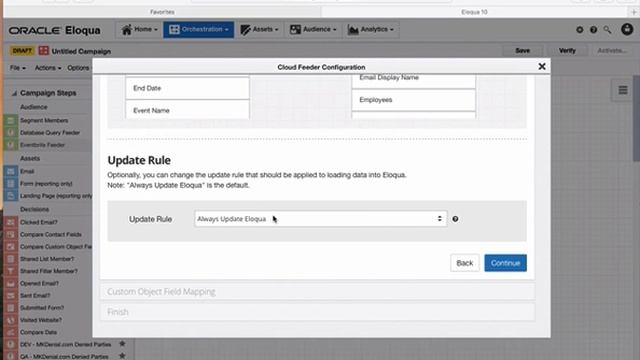Image resolution: width=640 pixels, height=360 pixels.
Task: Select the Event Name field
Action: coord(187,110)
